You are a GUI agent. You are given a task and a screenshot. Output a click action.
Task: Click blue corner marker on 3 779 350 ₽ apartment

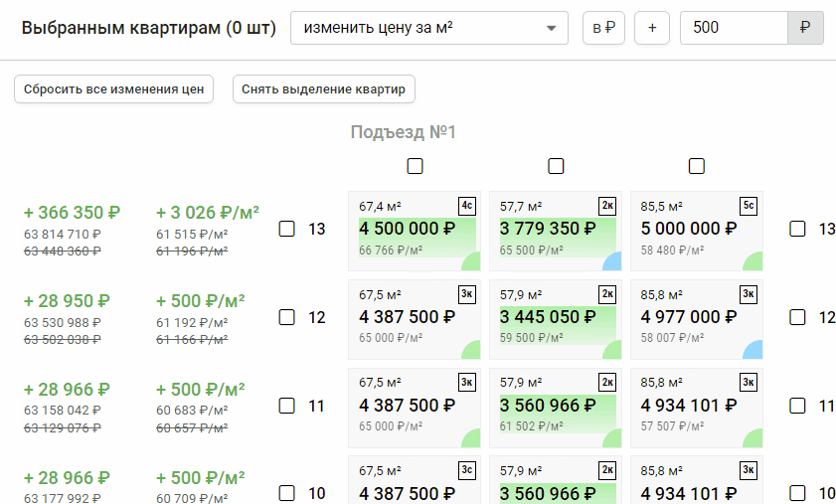(x=612, y=261)
